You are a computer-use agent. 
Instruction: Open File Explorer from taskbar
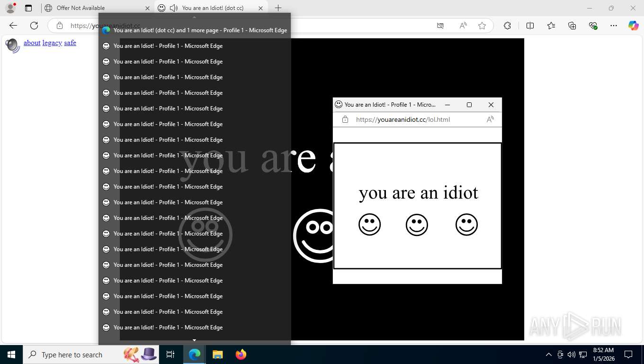(x=217, y=355)
